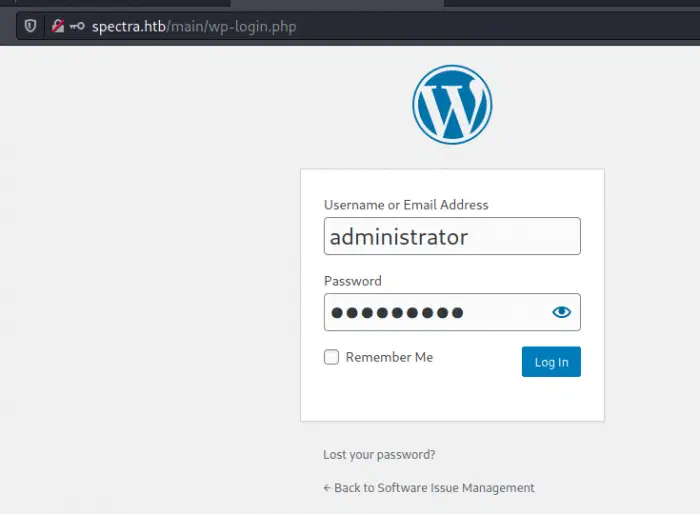Focus the username field containing administrator
The height and width of the screenshot is (514, 700).
[x=452, y=236]
